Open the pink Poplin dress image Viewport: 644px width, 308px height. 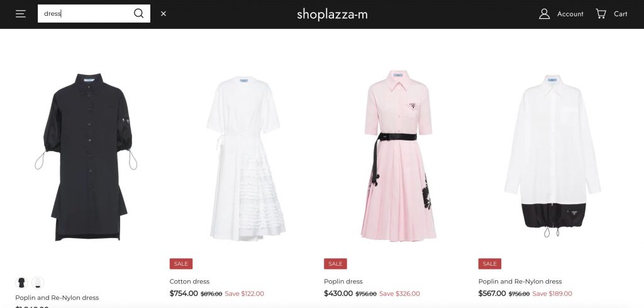click(x=399, y=156)
